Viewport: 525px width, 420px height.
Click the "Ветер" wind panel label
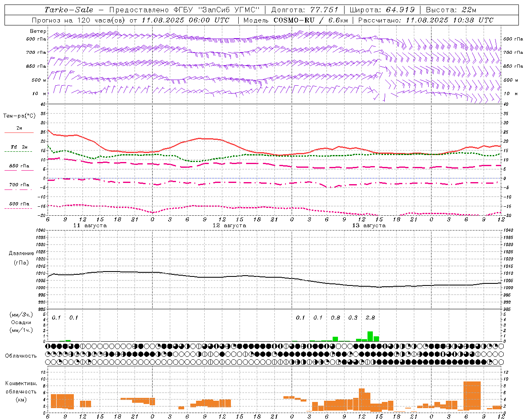38,31
